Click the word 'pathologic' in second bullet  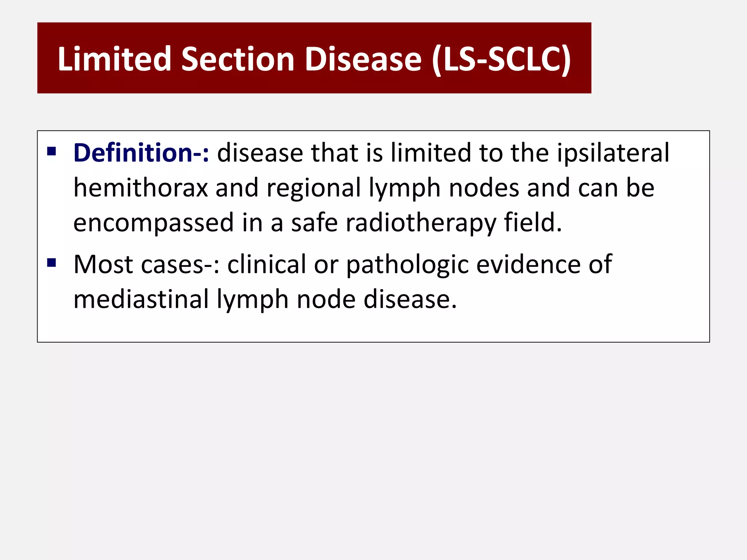407,264
